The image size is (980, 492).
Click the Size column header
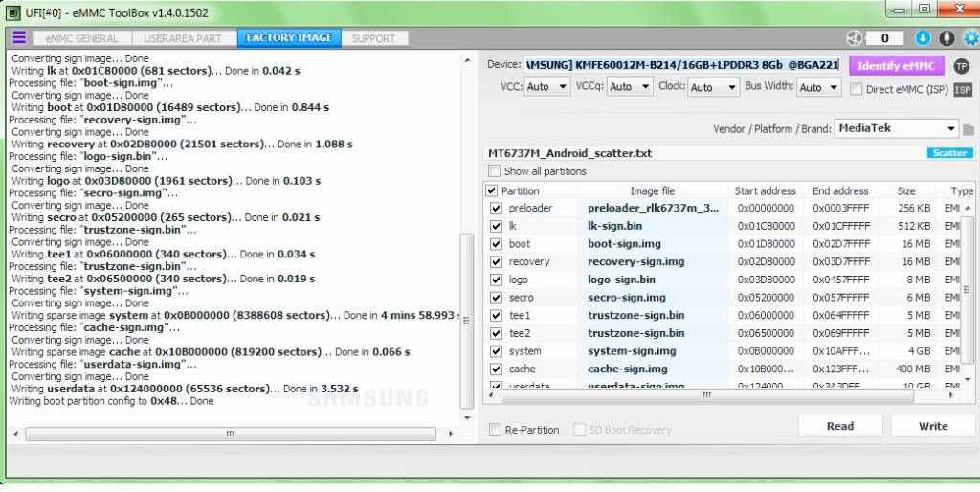[906, 190]
